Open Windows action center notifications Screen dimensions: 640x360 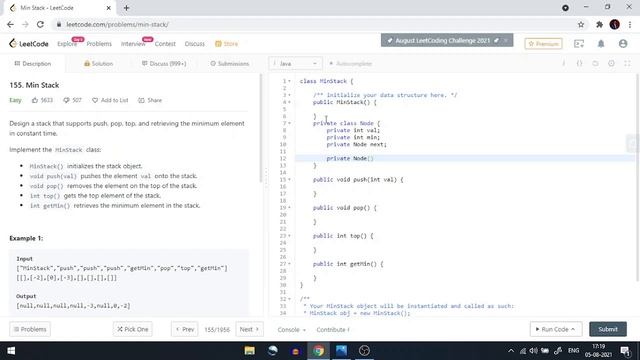coord(625,351)
